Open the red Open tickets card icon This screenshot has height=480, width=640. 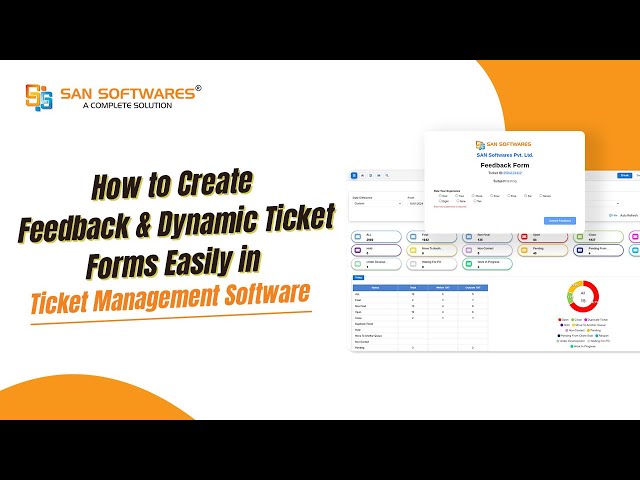[x=524, y=237]
